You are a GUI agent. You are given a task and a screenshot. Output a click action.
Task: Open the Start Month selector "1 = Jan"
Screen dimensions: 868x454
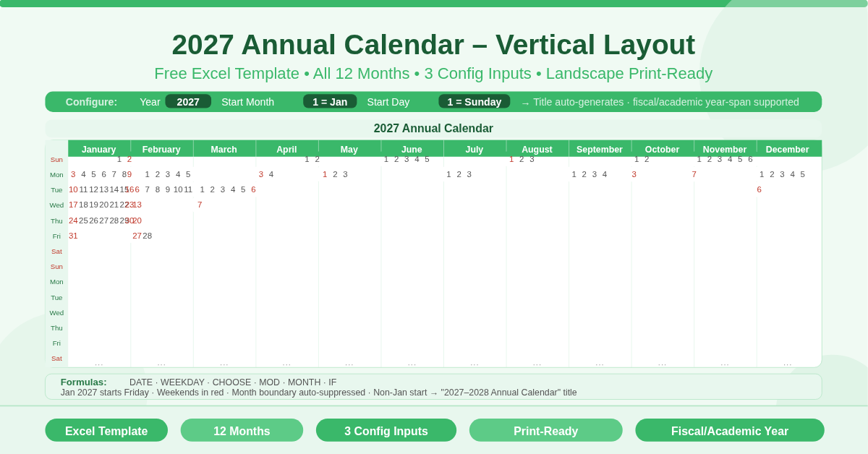(330, 101)
